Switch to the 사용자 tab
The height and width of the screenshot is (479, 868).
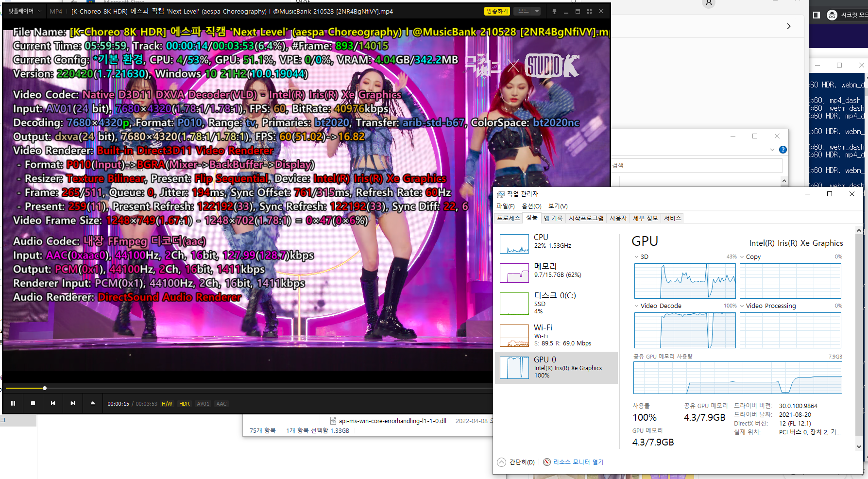click(x=618, y=218)
